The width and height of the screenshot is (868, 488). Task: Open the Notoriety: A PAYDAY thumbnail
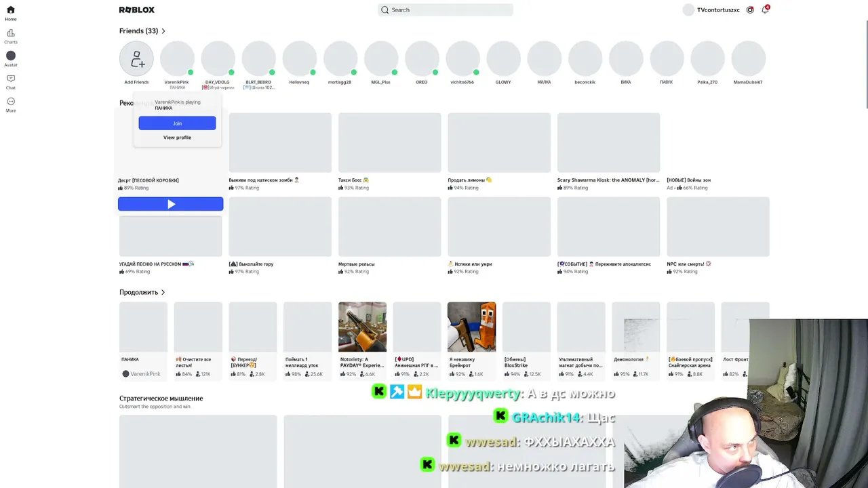[x=362, y=327]
